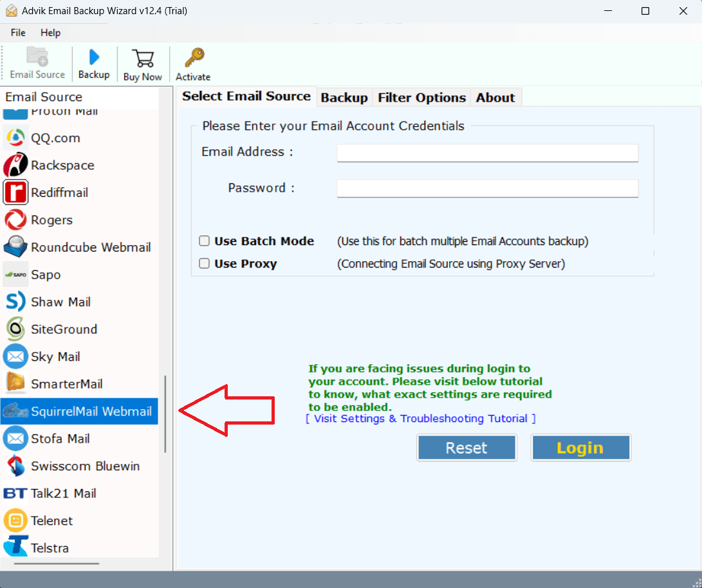The width and height of the screenshot is (702, 588).
Task: Switch to the About tab
Action: [x=495, y=98]
